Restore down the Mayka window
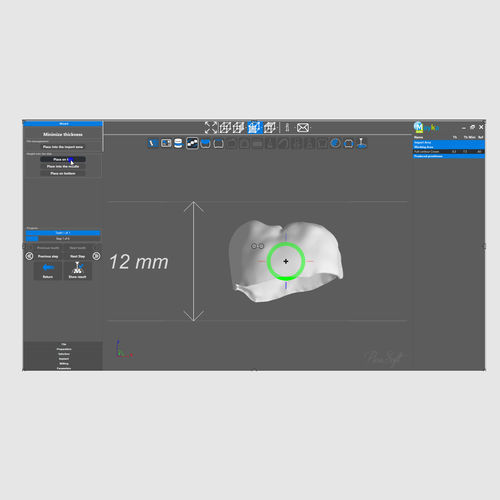Screen dimensions: 500x500 coord(472,127)
